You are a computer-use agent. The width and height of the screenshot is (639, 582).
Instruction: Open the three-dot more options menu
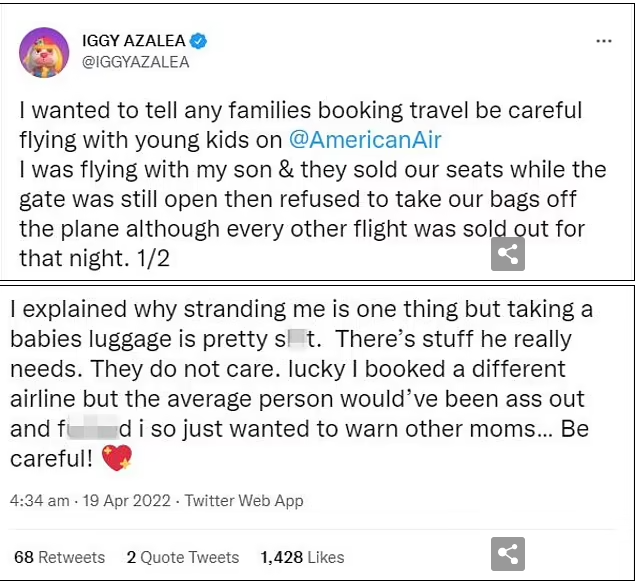coord(604,41)
